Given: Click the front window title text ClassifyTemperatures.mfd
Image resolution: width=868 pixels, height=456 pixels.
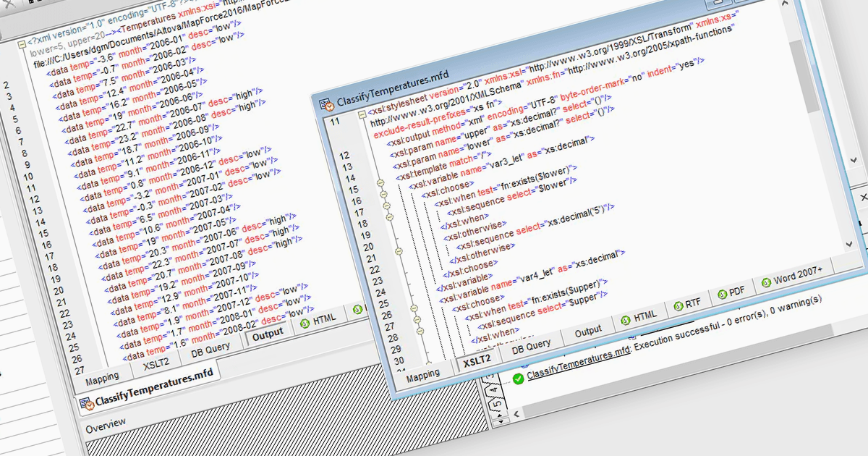Looking at the screenshot, I should (x=393, y=88).
